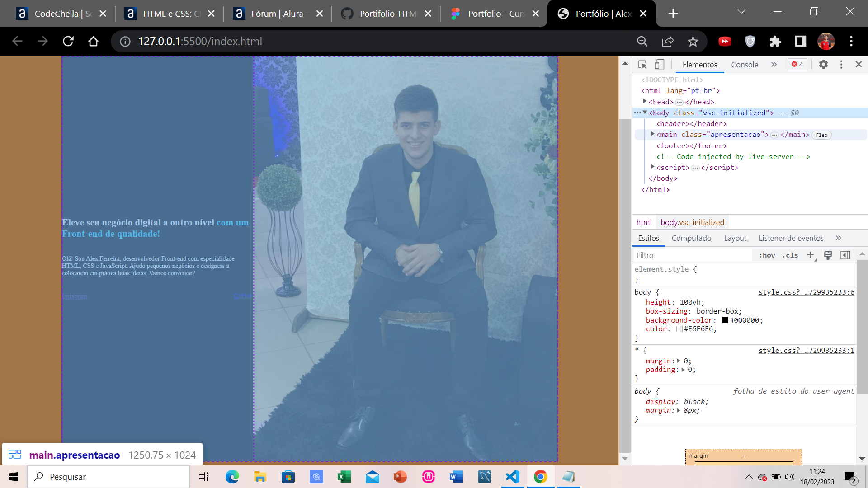Screen dimensions: 868x488
Task: Open the Chrome profile avatar
Action: tap(826, 42)
